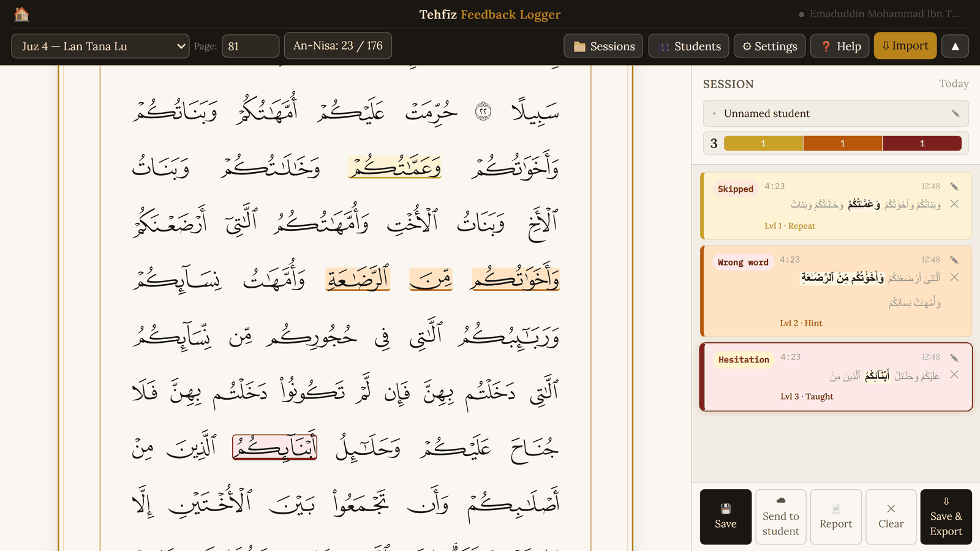Generate the session Report
This screenshot has width=980, height=551.
[836, 517]
